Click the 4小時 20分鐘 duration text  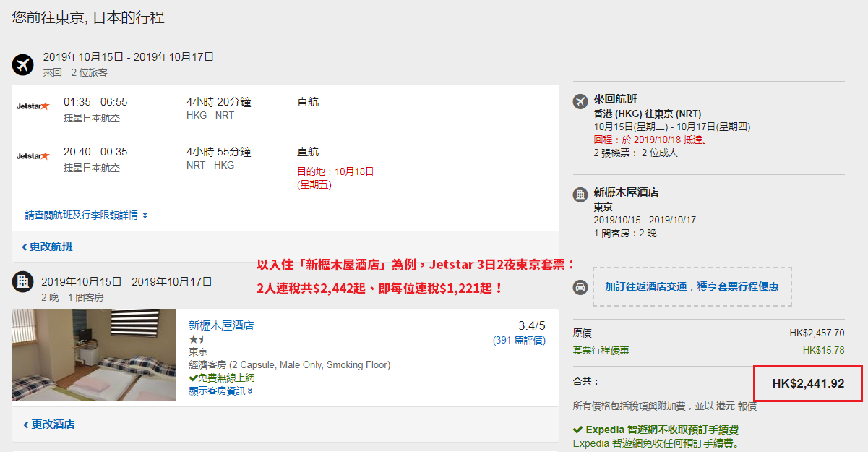tap(219, 102)
